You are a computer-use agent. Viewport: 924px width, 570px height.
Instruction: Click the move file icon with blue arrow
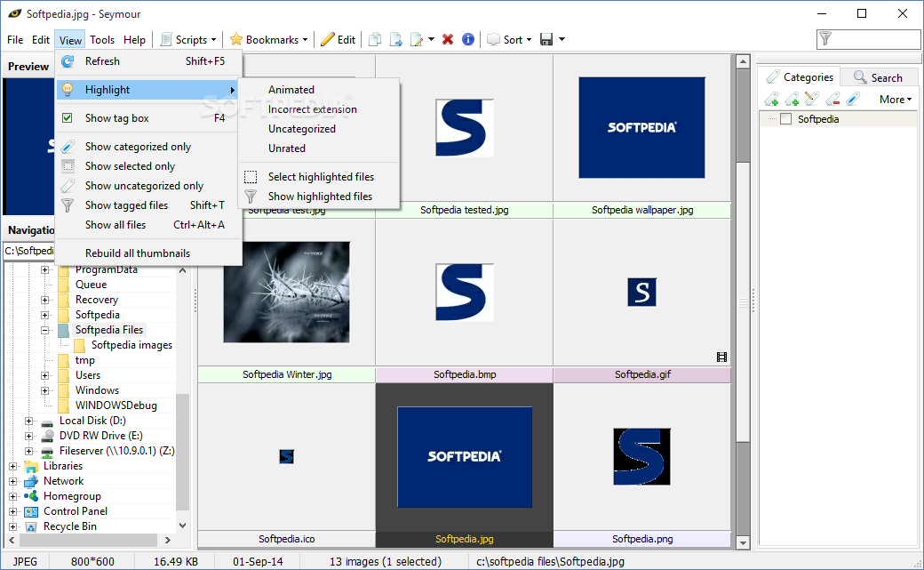click(x=395, y=39)
